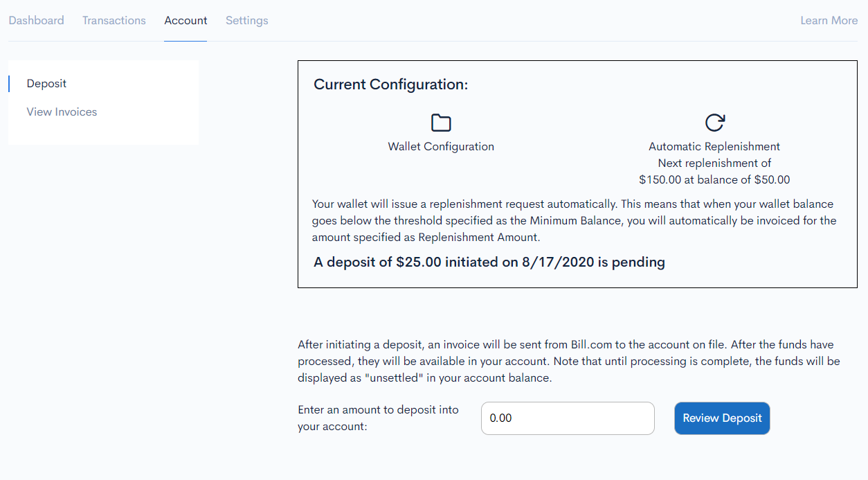Focus the deposit amount input field
Screen dimensions: 868x480
568,418
